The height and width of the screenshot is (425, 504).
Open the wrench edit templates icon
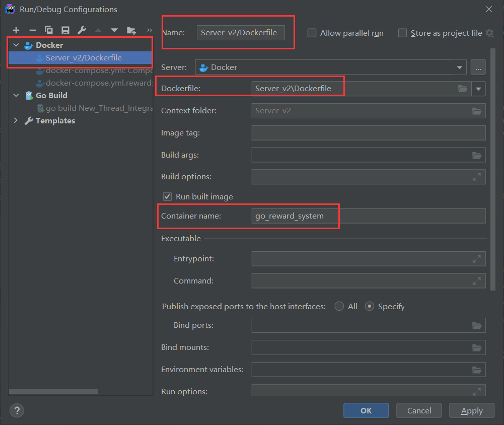pyautogui.click(x=82, y=30)
